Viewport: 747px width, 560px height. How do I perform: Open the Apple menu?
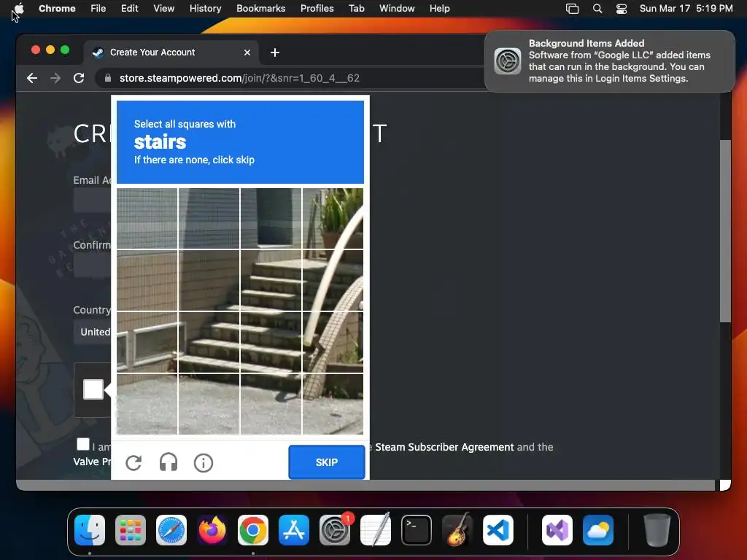[18, 9]
